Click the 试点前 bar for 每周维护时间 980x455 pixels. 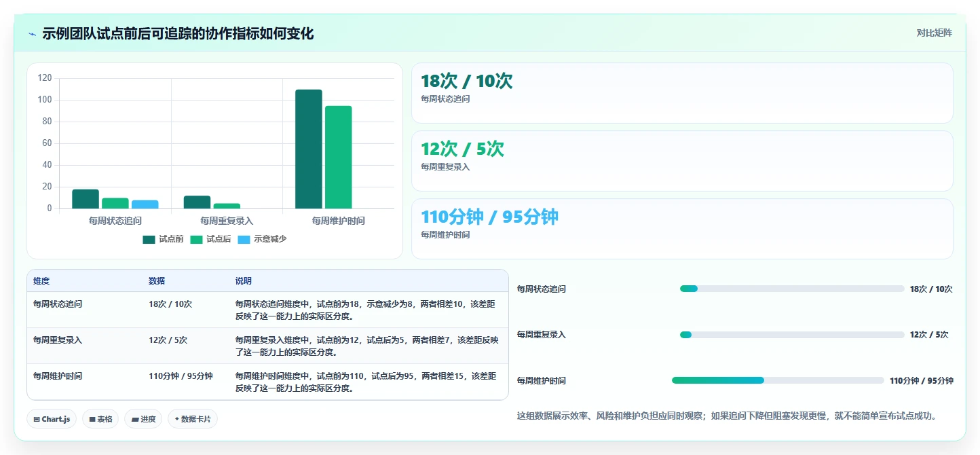308,149
